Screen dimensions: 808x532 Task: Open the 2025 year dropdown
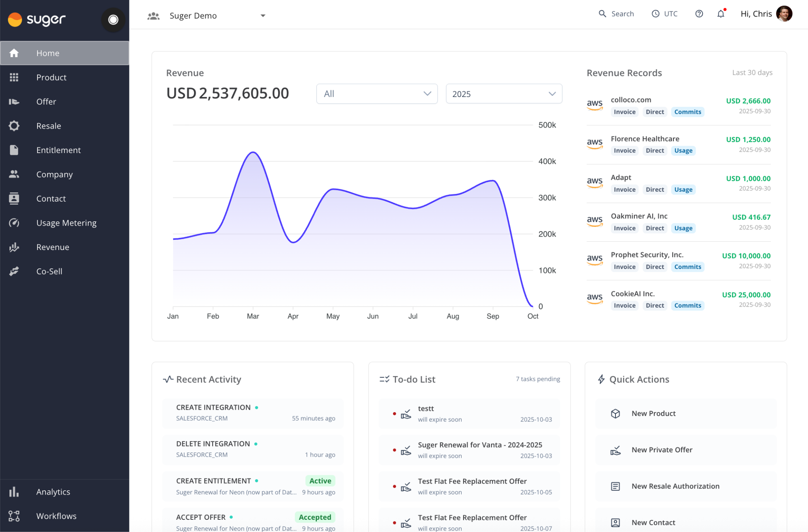point(503,94)
